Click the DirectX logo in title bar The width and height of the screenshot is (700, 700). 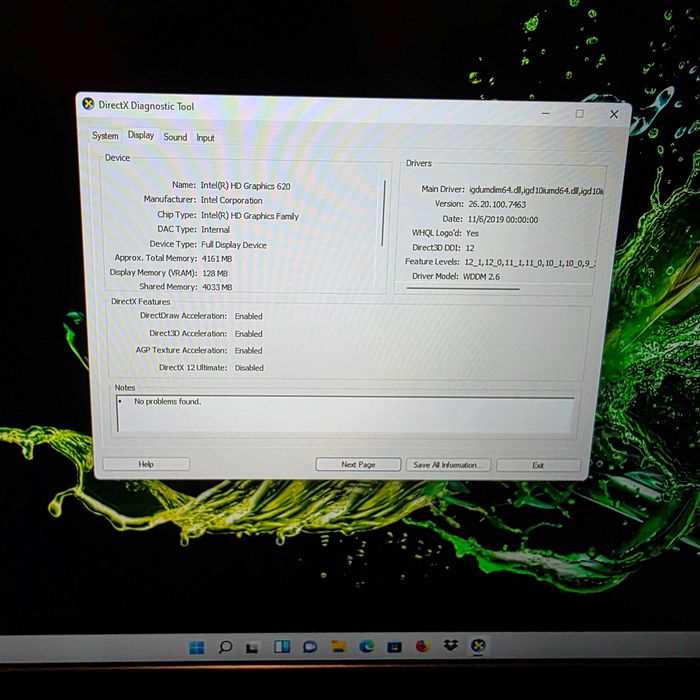(x=88, y=104)
